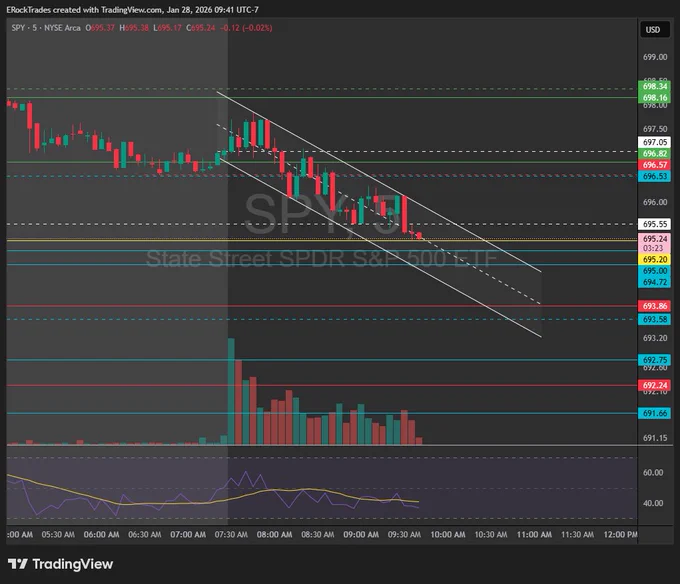This screenshot has height=584, width=680.
Task: Click the tallest green volume bar at 07:30
Action: pos(231,392)
